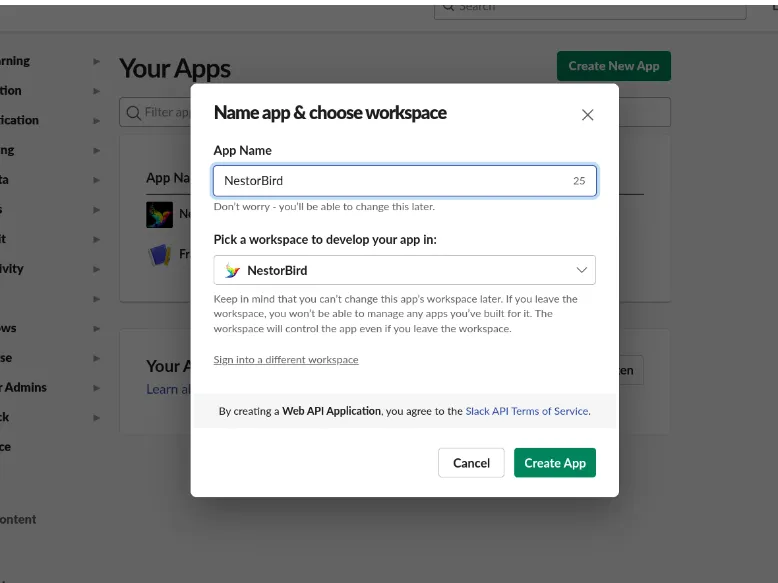Open Sign into a different workspace link
778x583 pixels.
click(x=286, y=360)
